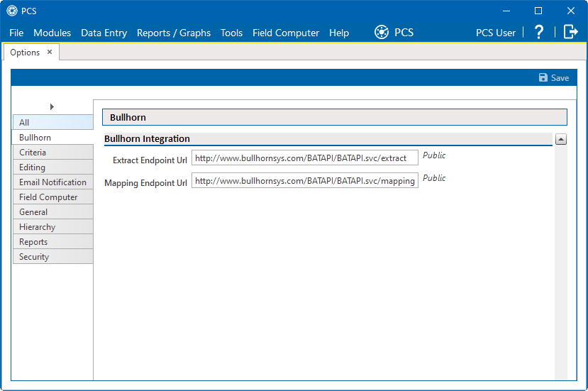
Task: Open the Help menu
Action: [x=339, y=33]
